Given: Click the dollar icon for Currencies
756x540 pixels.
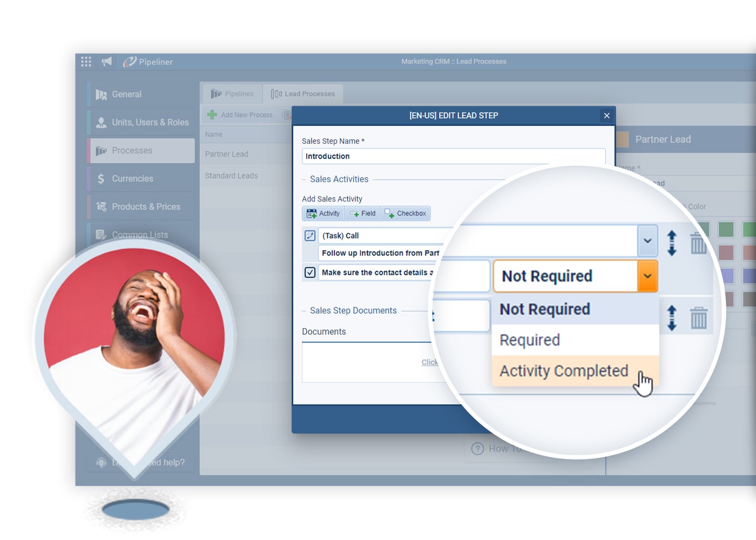Looking at the screenshot, I should click(x=100, y=178).
